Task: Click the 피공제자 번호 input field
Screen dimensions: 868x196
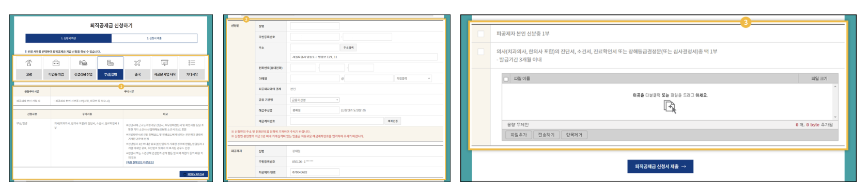Action: click(315, 172)
